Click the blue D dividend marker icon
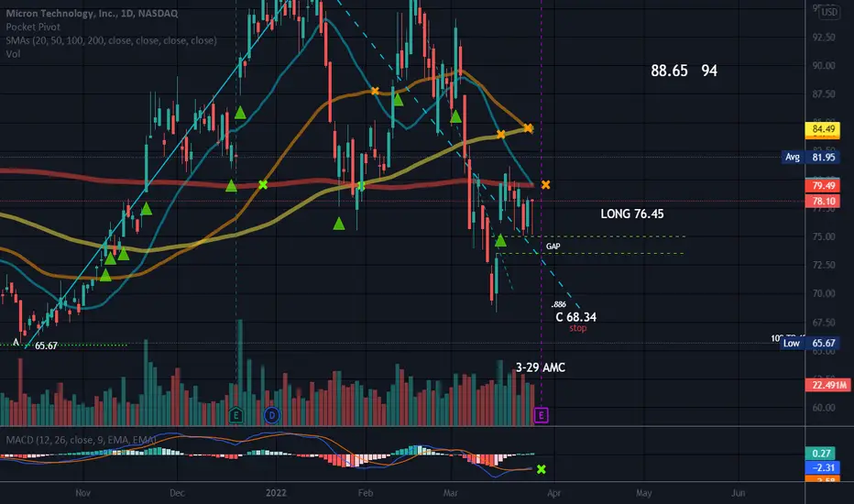The width and height of the screenshot is (854, 504). [271, 416]
